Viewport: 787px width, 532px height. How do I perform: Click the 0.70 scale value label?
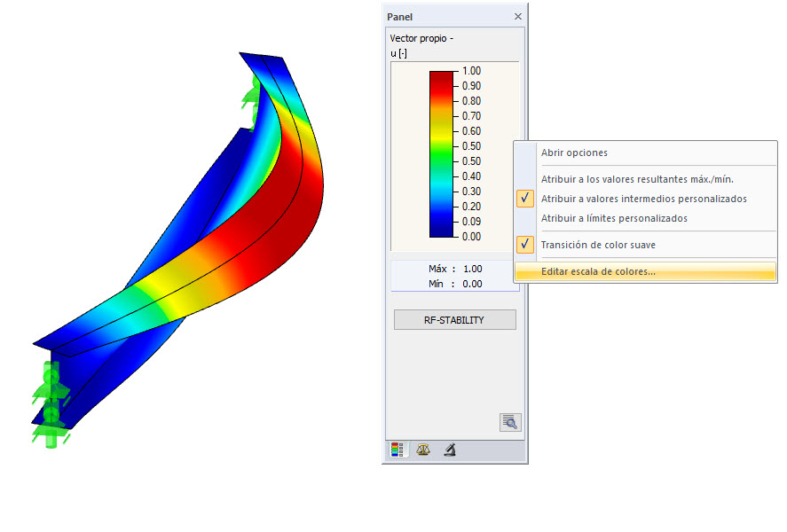[x=471, y=116]
